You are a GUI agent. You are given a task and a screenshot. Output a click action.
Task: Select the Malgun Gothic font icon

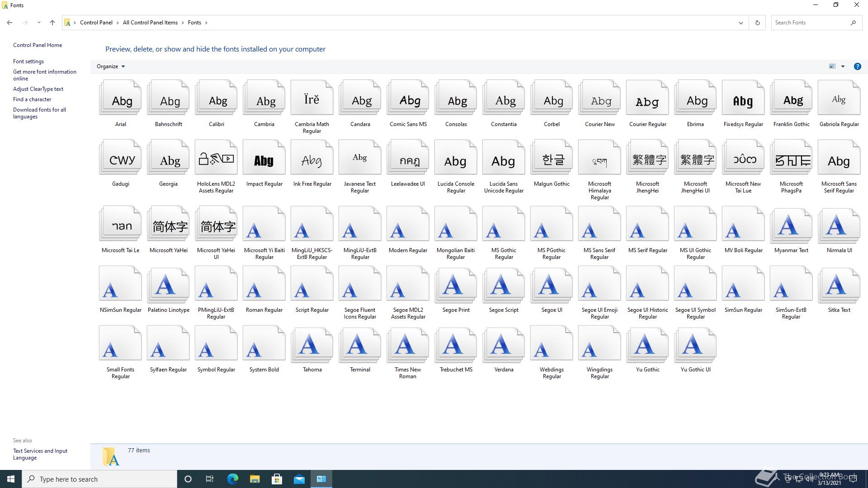coord(552,159)
